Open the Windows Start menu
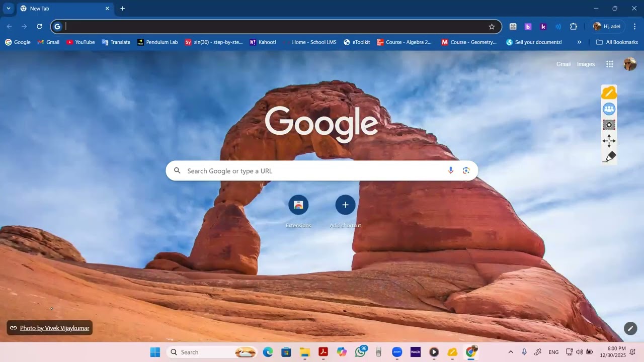 pyautogui.click(x=155, y=352)
